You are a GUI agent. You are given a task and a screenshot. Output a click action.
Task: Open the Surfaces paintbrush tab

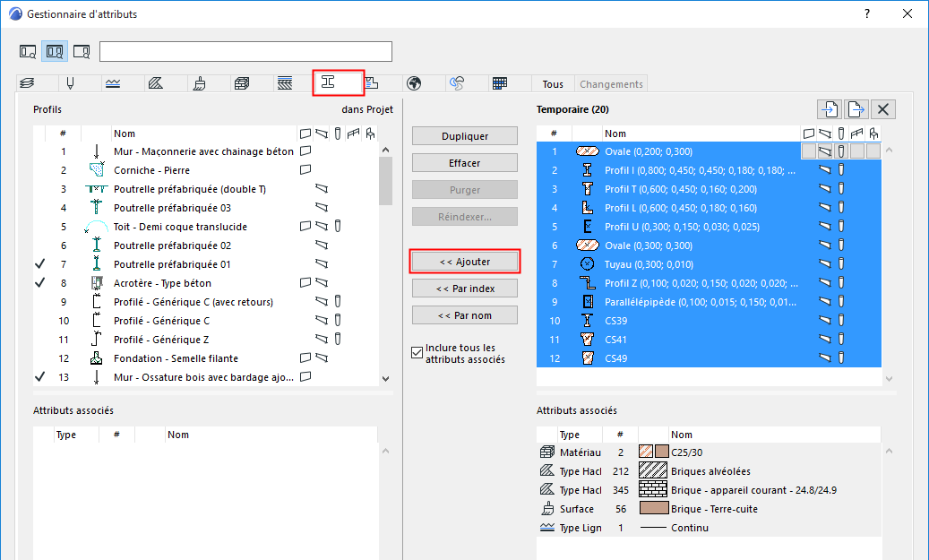tap(200, 83)
